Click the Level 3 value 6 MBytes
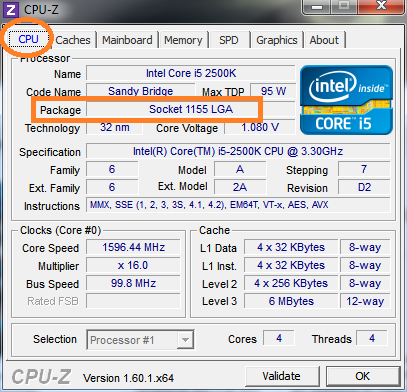The width and height of the screenshot is (407, 392). (291, 301)
